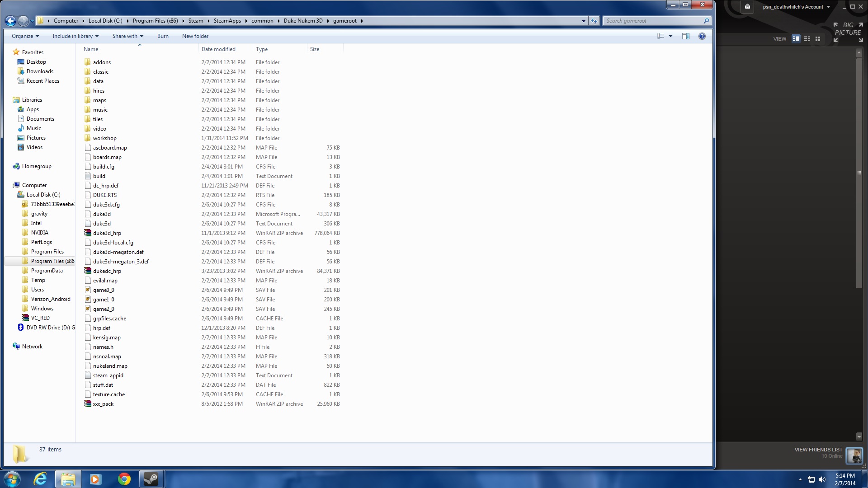Click VIEW FRIENDS LIST link
868x488 pixels.
pos(818,450)
